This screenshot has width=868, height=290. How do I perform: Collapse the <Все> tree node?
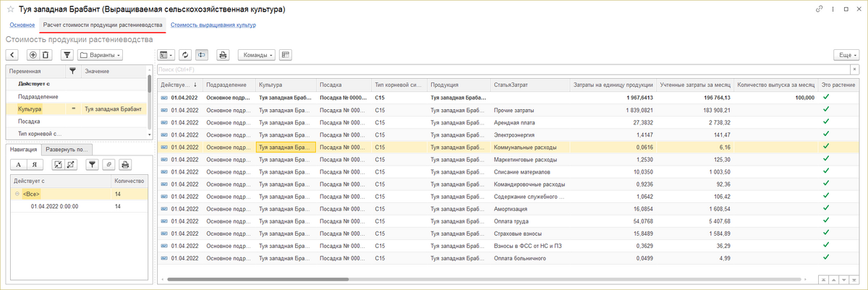[x=17, y=194]
